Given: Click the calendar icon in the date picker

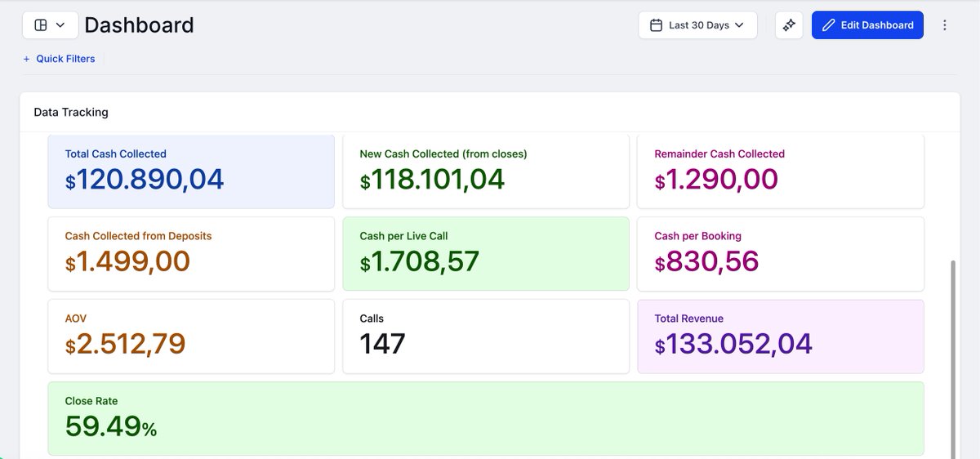Looking at the screenshot, I should coord(656,25).
